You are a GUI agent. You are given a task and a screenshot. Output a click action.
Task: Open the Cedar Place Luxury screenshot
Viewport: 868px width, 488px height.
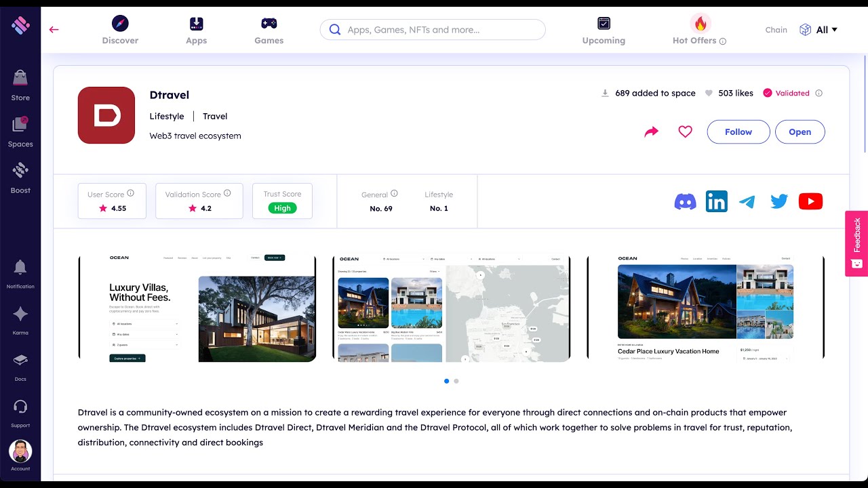705,308
